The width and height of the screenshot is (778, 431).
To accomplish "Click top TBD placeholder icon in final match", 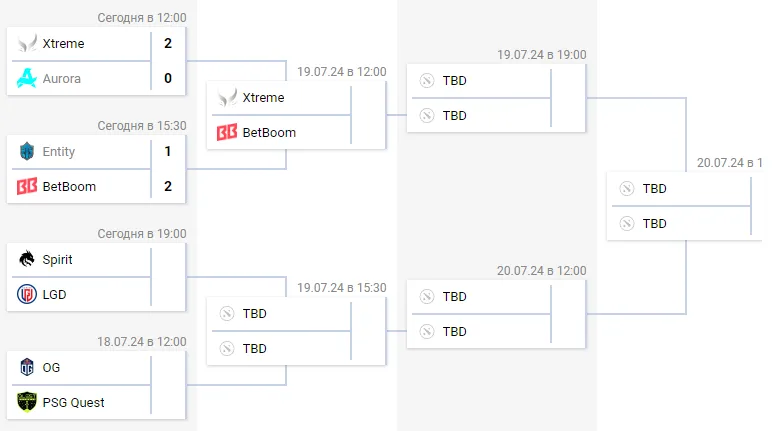I will click(627, 188).
